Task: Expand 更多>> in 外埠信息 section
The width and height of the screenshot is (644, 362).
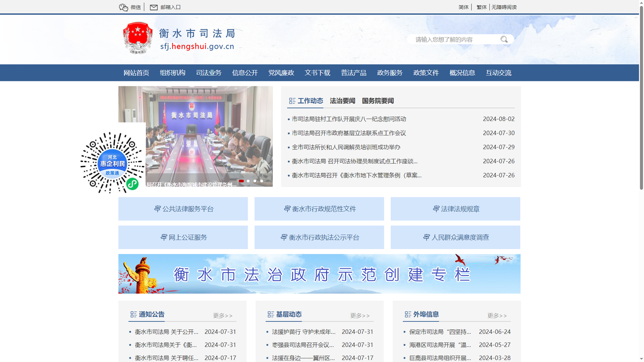Action: pyautogui.click(x=497, y=316)
